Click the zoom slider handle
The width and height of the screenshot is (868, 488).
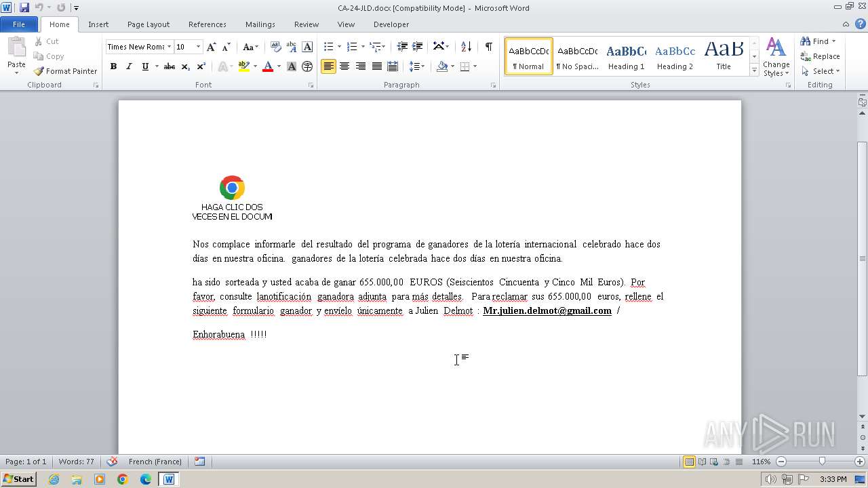coord(822,462)
